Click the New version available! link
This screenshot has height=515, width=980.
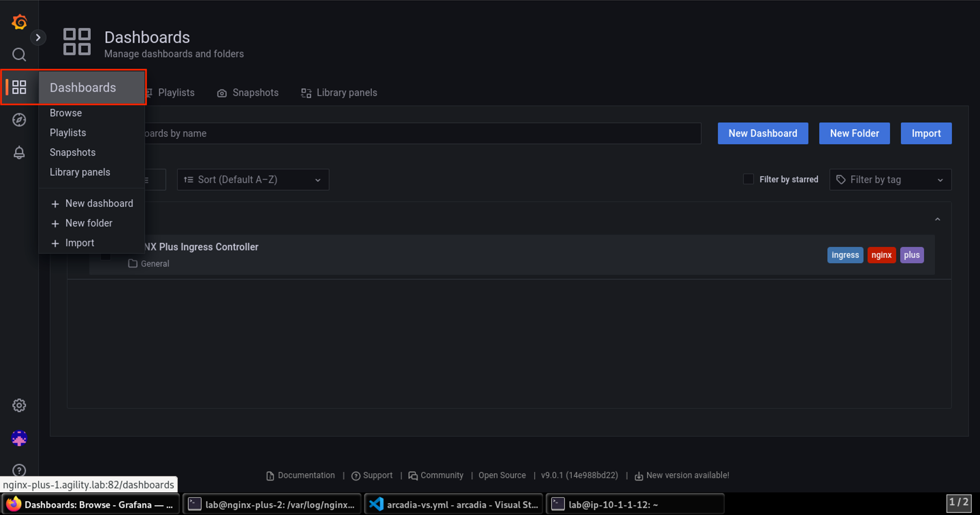682,476
